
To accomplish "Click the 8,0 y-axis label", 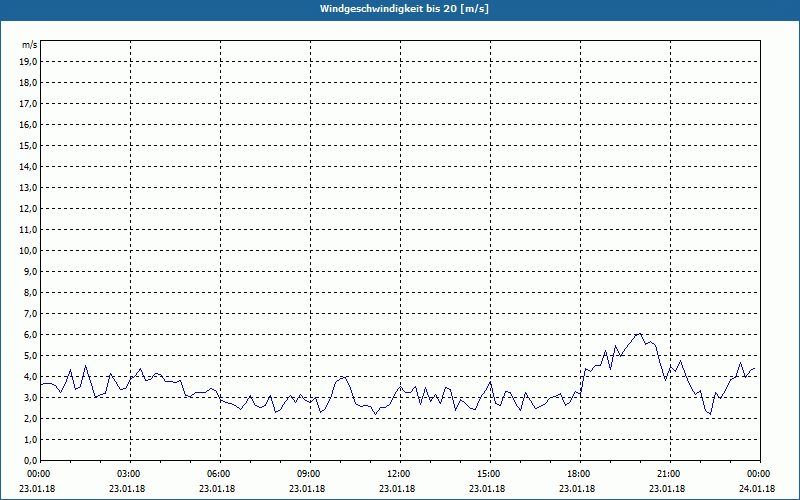I will pyautogui.click(x=30, y=292).
